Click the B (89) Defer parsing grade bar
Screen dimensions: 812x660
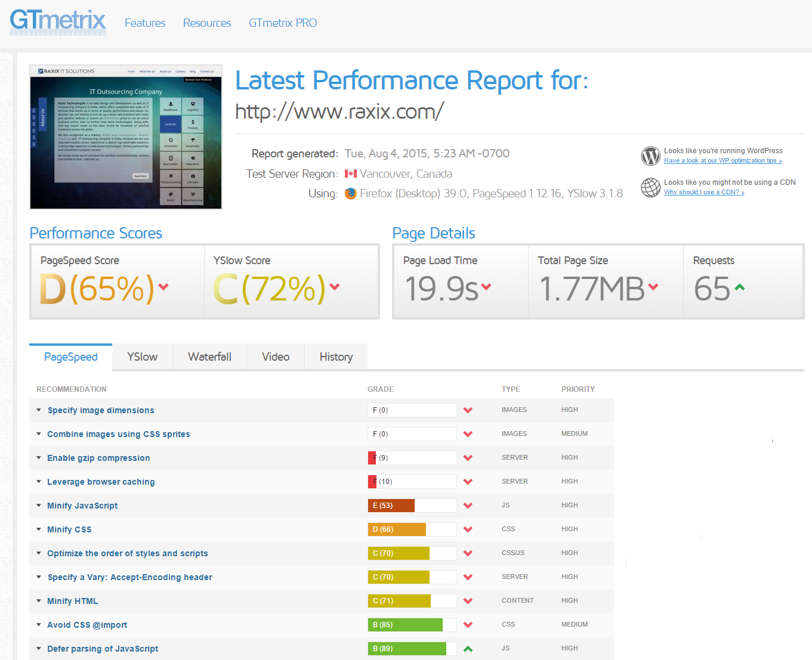(412, 649)
